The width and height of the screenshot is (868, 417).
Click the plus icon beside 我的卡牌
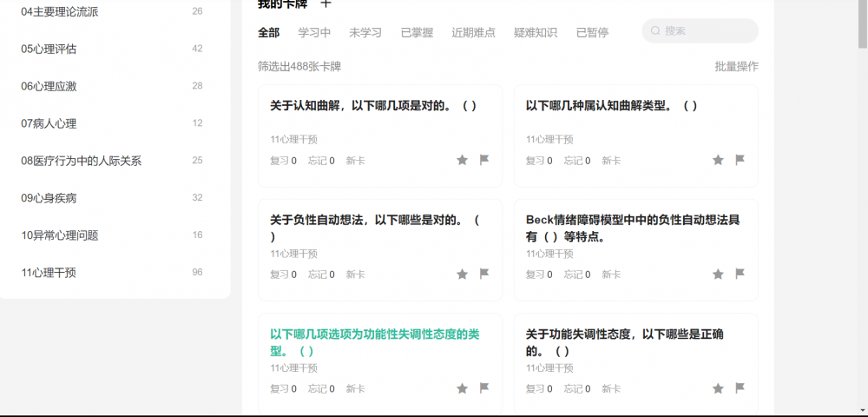point(326,3)
